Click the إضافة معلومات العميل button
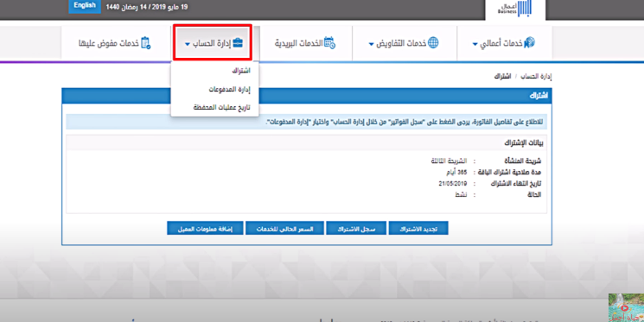This screenshot has height=322, width=644. point(205,229)
